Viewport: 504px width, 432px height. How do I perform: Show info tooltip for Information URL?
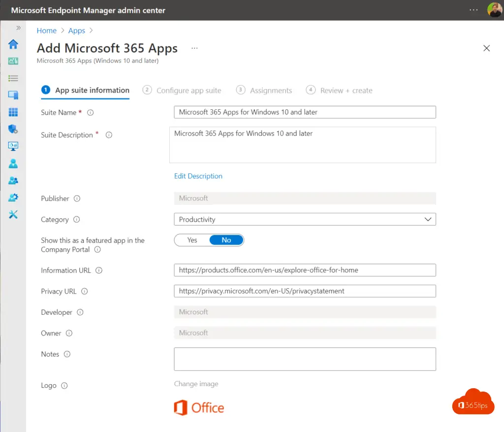(x=99, y=270)
